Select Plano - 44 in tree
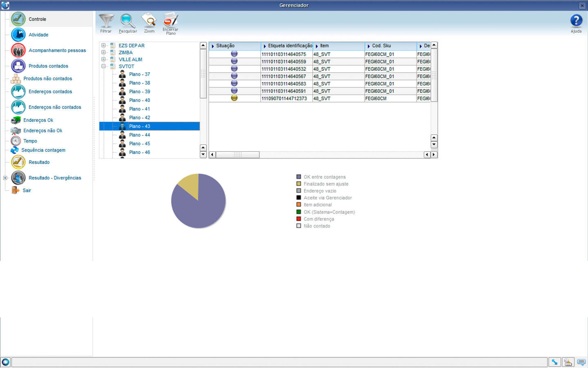This screenshot has height=368, width=588. [139, 135]
